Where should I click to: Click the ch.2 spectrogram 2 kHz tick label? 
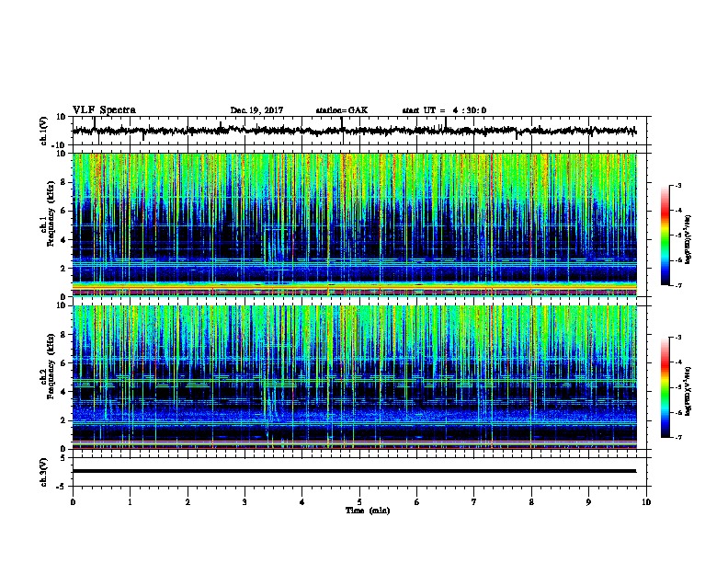[x=63, y=420]
